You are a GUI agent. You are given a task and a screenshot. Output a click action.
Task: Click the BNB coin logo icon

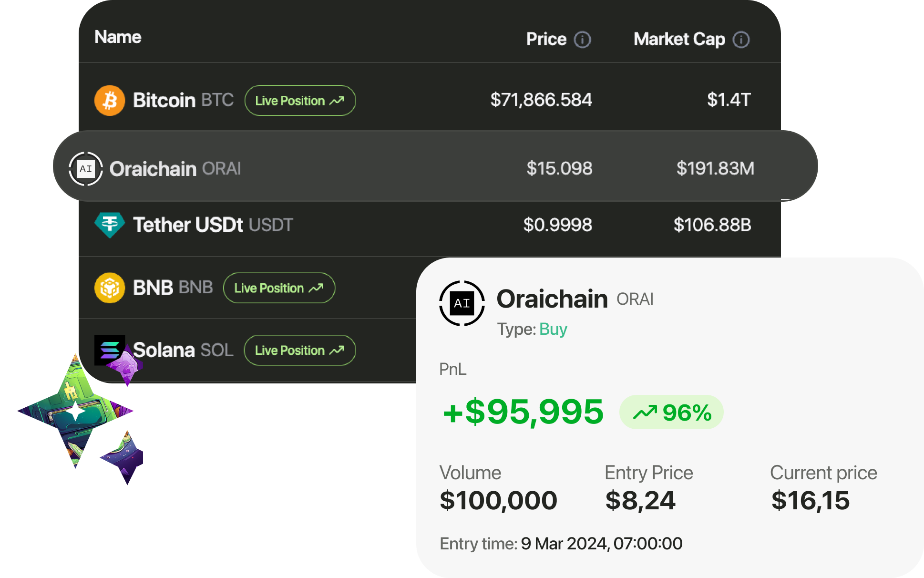[110, 288]
